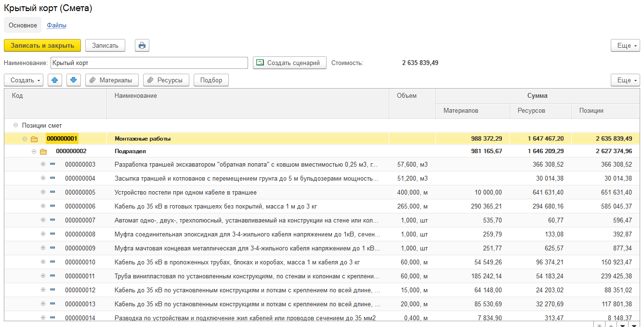The width and height of the screenshot is (644, 327).
Task: Focus the Наименование input field
Action: [x=149, y=63]
